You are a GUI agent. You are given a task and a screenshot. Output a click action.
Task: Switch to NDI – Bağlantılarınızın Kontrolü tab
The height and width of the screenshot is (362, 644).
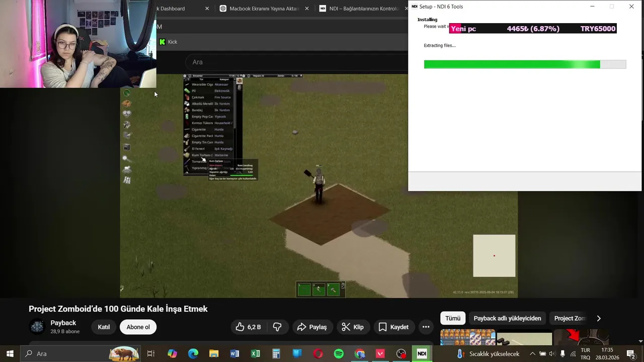(x=363, y=9)
